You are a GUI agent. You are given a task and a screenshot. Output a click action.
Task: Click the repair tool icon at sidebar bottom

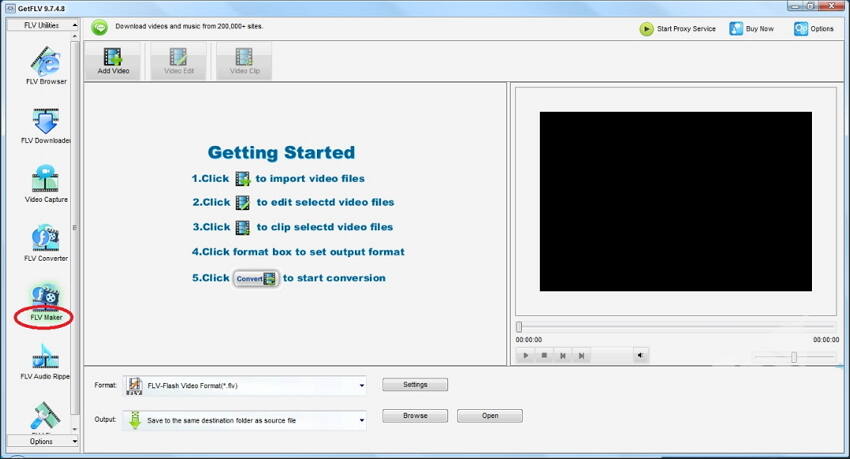tap(46, 416)
